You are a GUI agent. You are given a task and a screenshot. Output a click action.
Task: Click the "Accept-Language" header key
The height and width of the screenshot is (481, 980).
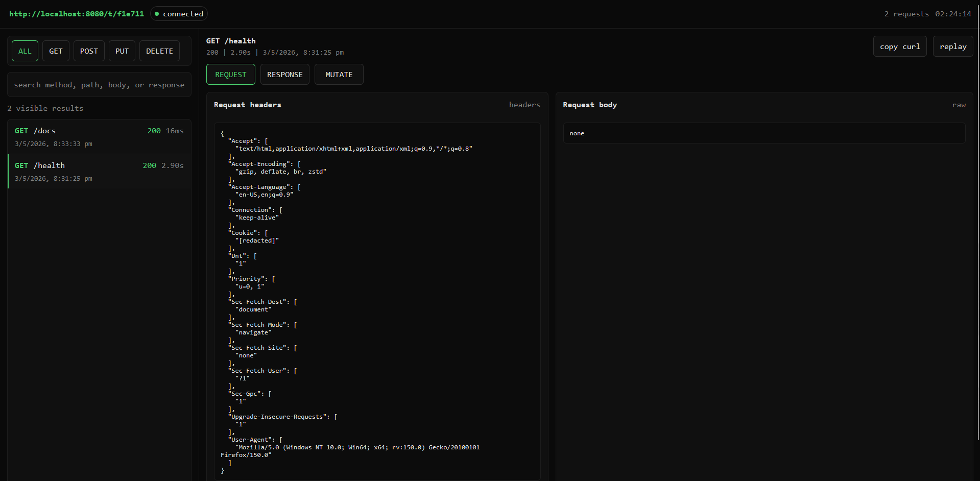(259, 187)
